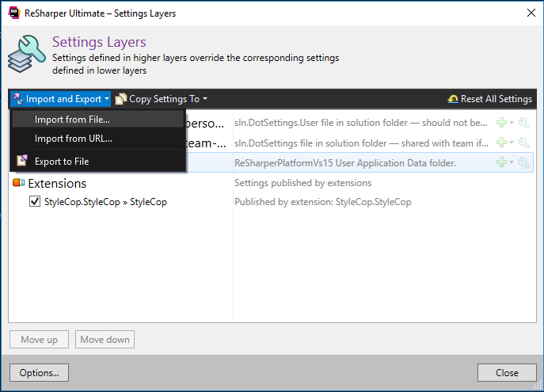Select StyleCop.StyleCop » StyleCop layer
This screenshot has height=392, width=544.
(105, 202)
